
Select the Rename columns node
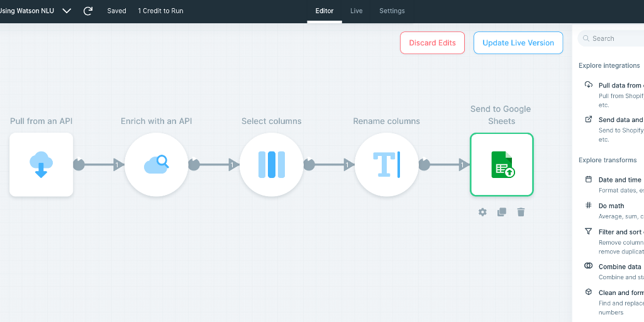click(386, 165)
